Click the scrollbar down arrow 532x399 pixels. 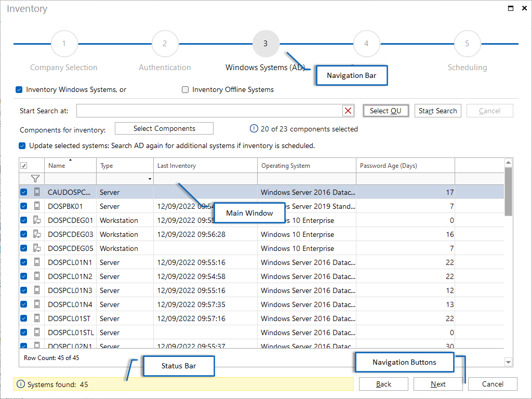[x=508, y=362]
